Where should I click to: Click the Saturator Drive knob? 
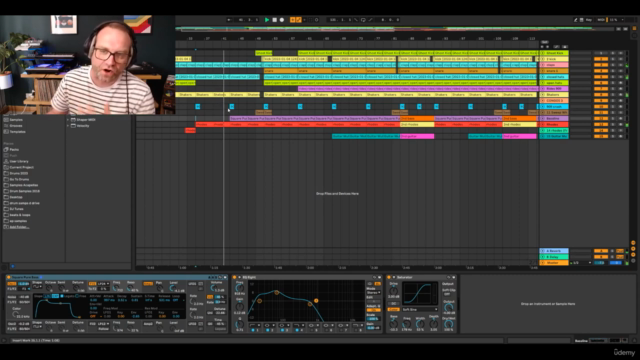393,291
